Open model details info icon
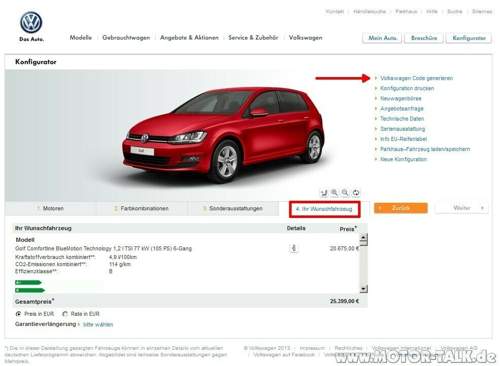Image resolution: width=500 pixels, height=366 pixels. click(x=294, y=248)
